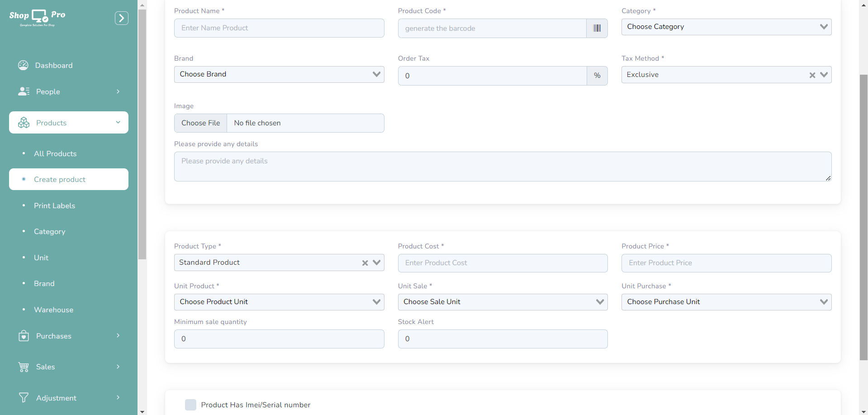Image resolution: width=868 pixels, height=415 pixels.
Task: Open Print Labels menu item
Action: [x=54, y=205]
